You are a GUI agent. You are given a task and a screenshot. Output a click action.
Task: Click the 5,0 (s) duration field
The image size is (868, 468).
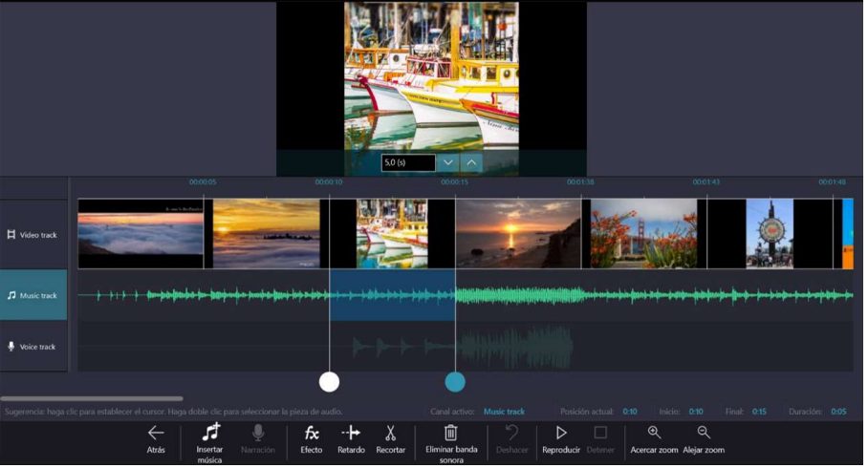coord(408,163)
